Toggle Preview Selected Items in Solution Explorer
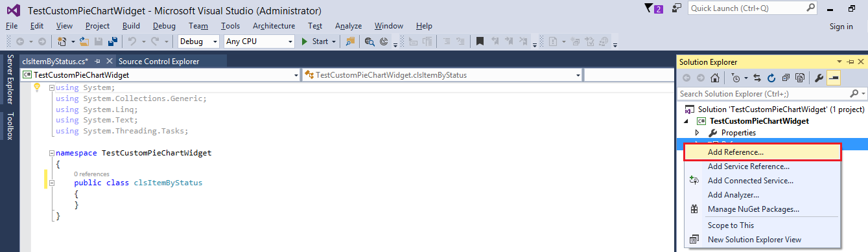This screenshot has width=868, height=252. [834, 78]
